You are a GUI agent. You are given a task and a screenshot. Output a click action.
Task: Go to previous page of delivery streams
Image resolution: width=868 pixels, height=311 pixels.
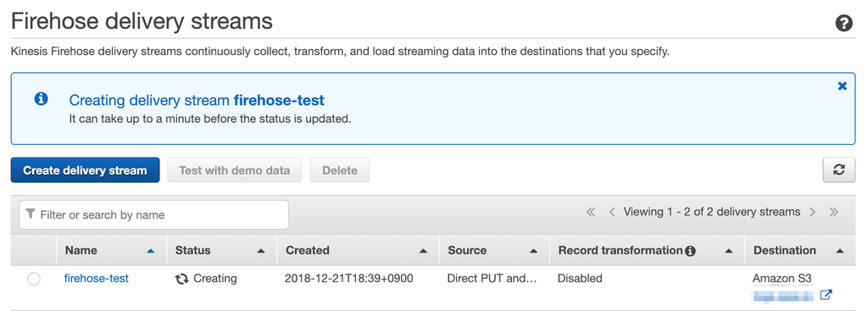pyautogui.click(x=612, y=212)
